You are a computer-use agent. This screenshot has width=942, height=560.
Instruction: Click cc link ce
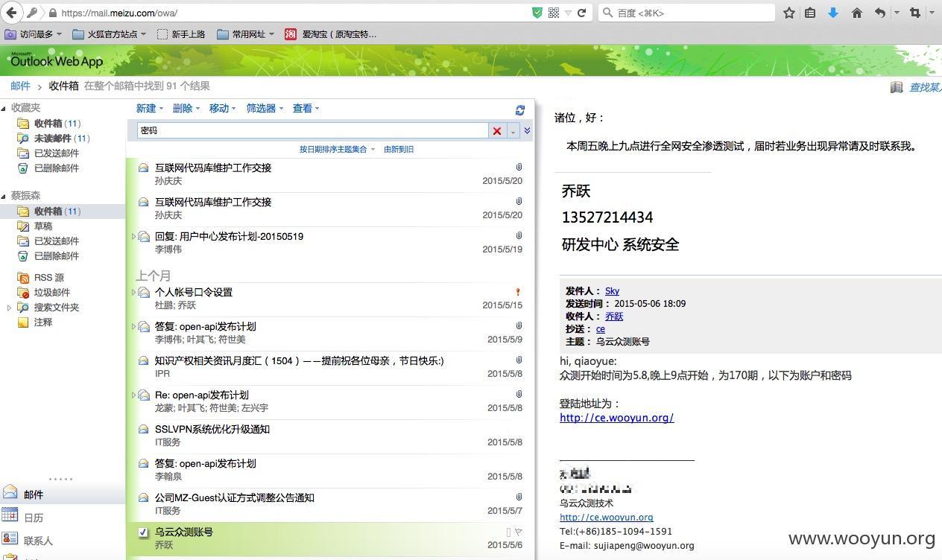pyautogui.click(x=601, y=329)
